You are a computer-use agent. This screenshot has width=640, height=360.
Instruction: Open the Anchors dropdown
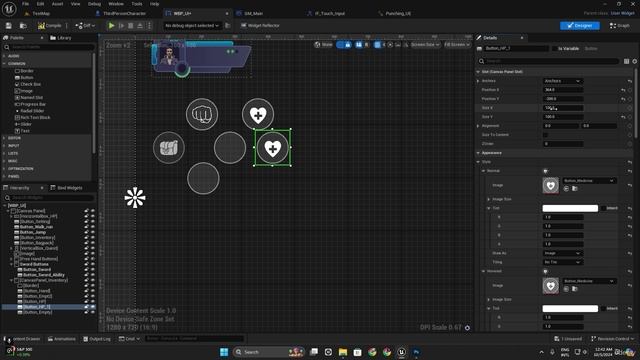click(x=562, y=81)
